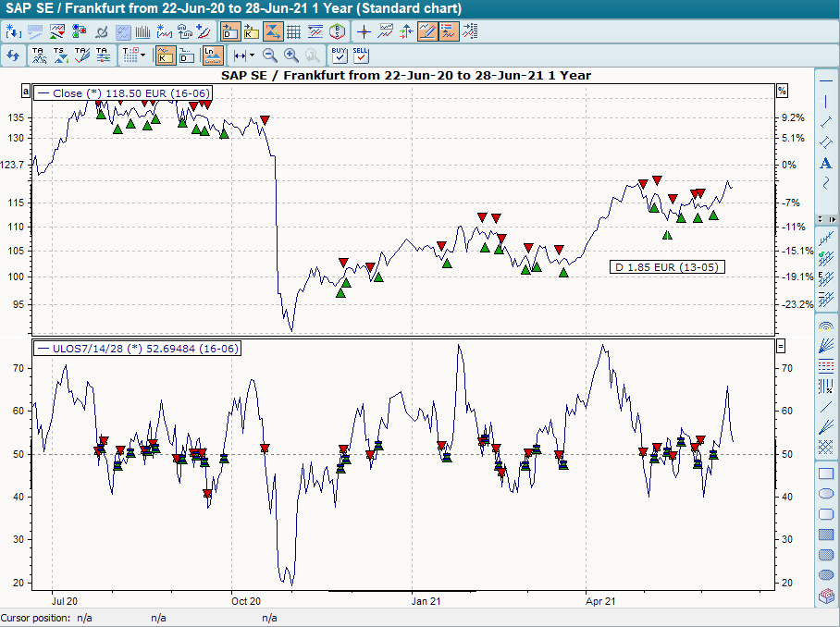Enable the BUY signals checkbox
This screenshot has width=840, height=627.
(339, 55)
